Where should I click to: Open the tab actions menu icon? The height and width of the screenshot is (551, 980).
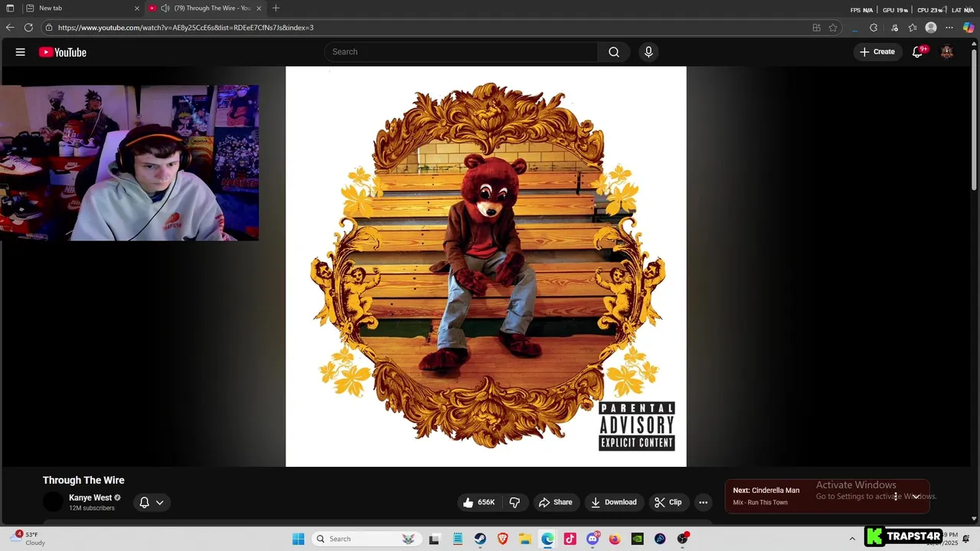(x=10, y=8)
